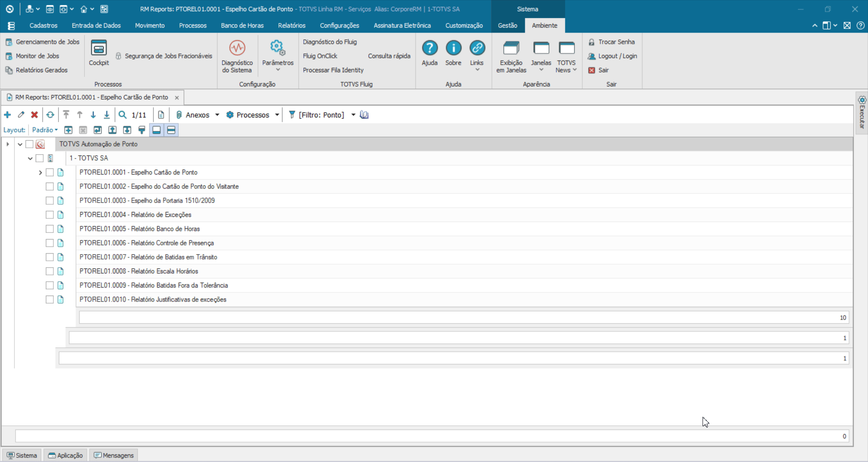Add a new record with the plus icon
The image size is (868, 462).
[7, 115]
